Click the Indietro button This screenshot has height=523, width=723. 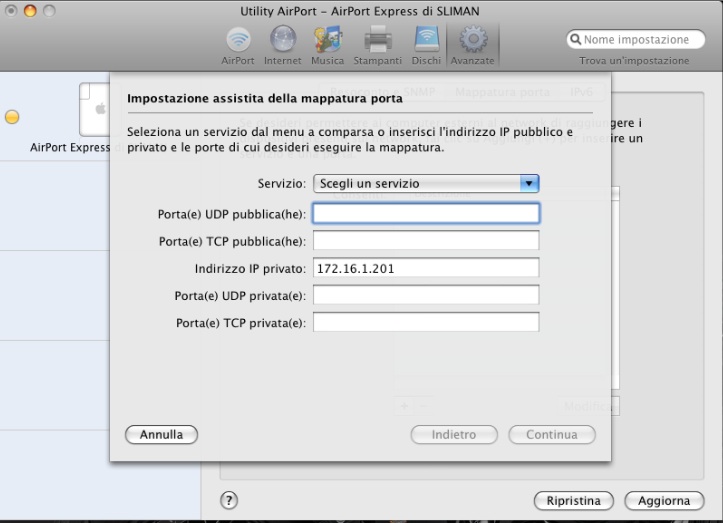[x=454, y=434]
